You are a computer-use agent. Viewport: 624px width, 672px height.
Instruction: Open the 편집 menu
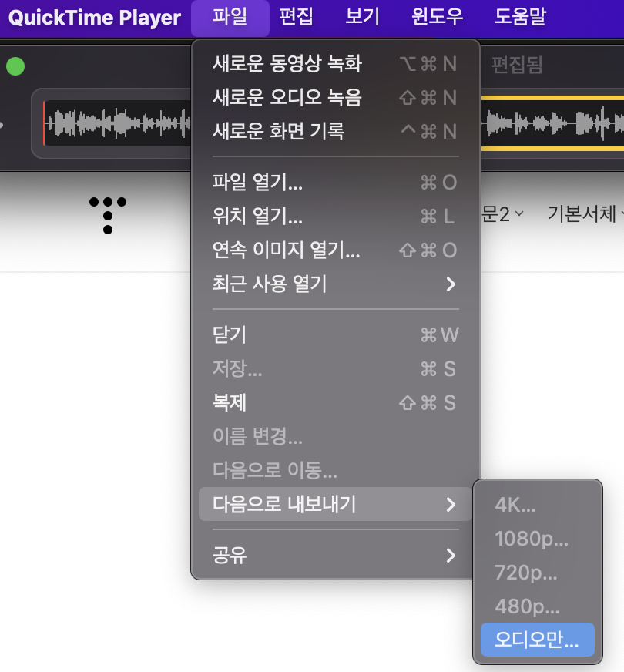[x=296, y=18]
